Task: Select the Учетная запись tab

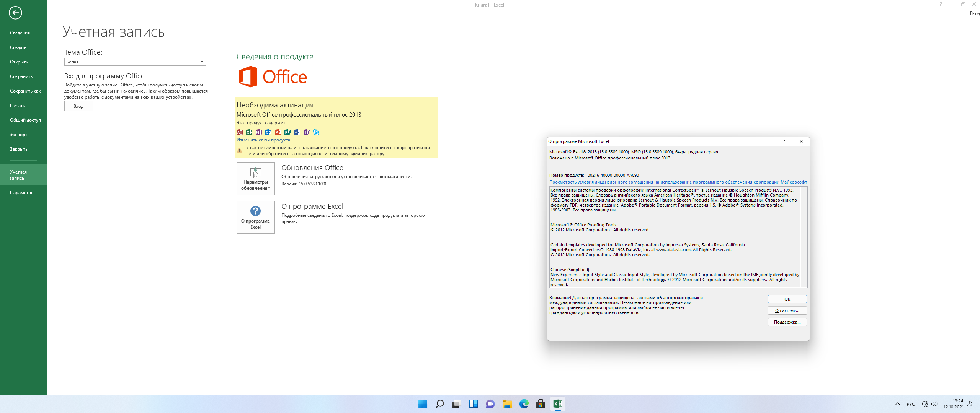Action: [23, 175]
